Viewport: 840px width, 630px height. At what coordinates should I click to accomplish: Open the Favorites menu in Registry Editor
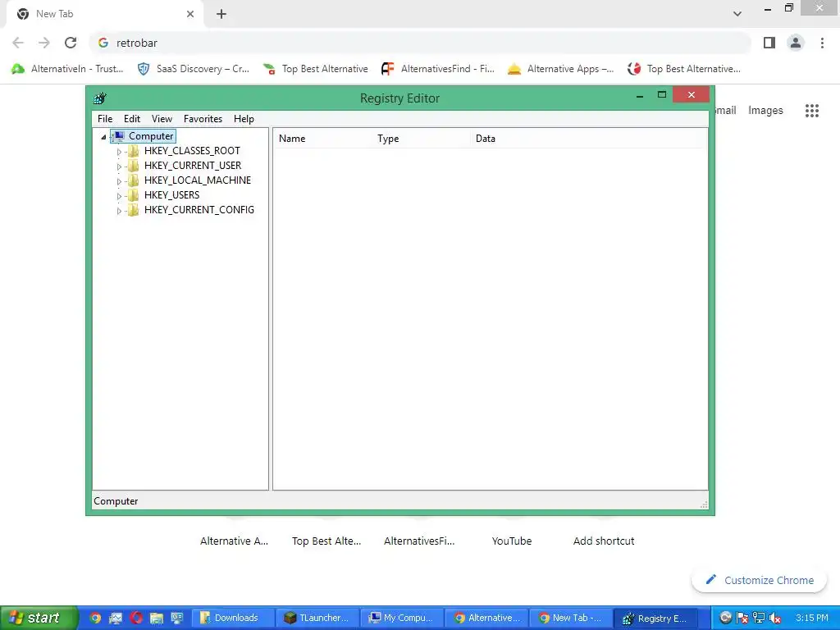point(203,119)
